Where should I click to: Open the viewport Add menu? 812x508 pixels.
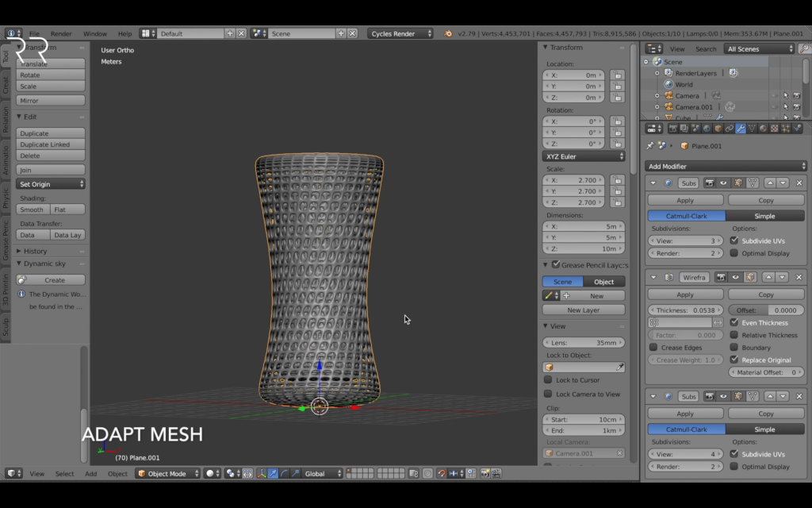[x=90, y=473]
